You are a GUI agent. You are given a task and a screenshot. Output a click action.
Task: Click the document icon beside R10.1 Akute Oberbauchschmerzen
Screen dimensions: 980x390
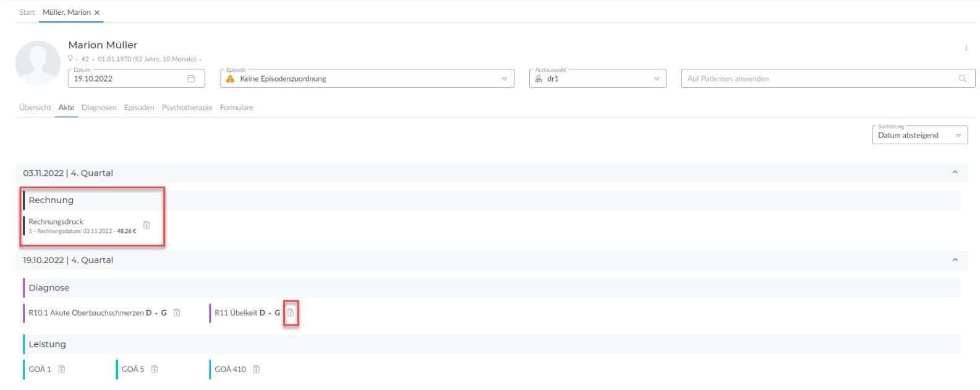tap(177, 313)
